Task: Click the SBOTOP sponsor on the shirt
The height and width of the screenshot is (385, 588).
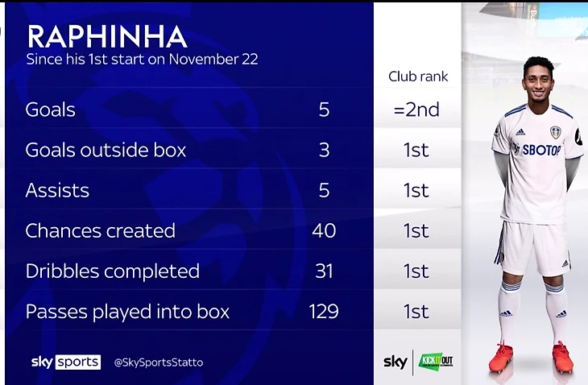Action: [540, 150]
